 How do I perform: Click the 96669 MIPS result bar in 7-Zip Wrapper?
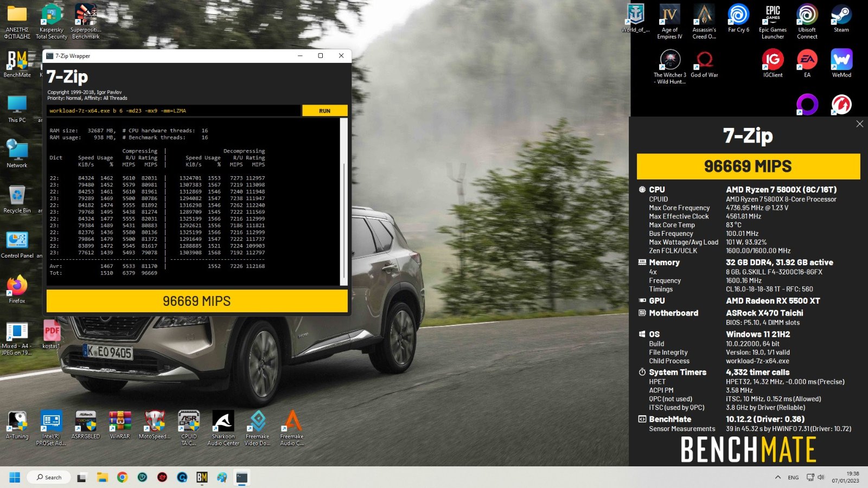(197, 301)
